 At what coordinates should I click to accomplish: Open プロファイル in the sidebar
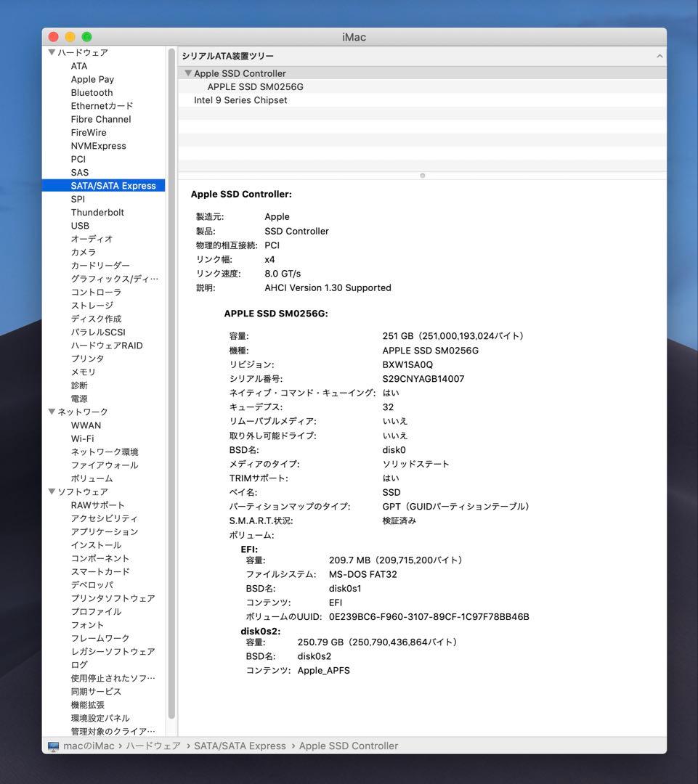[x=96, y=611]
